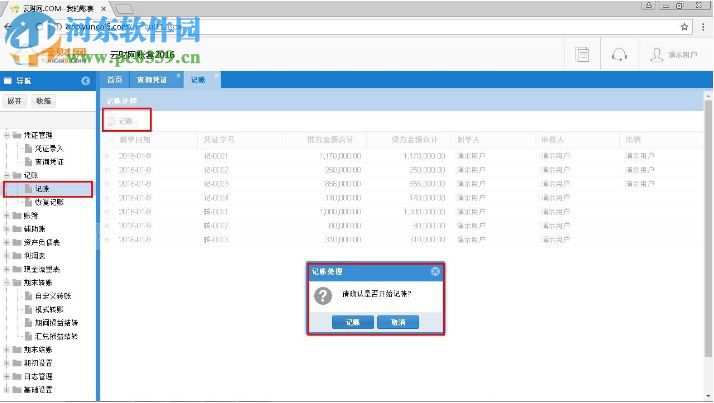Click the 日志管理 folder icon

click(17, 376)
